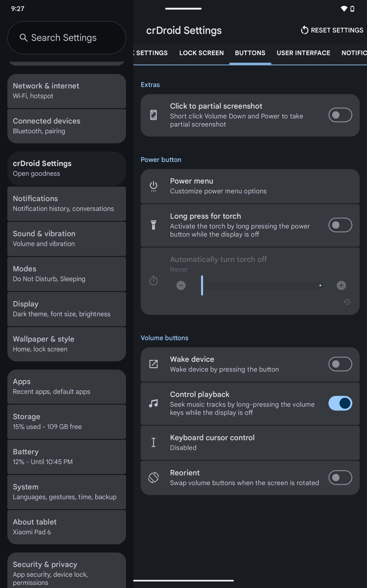
Task: Click the torch flashlight icon
Action: point(153,225)
